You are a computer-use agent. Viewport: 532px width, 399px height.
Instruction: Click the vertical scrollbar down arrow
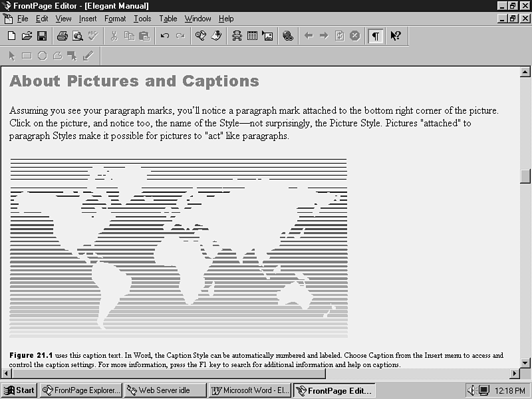[x=525, y=362]
